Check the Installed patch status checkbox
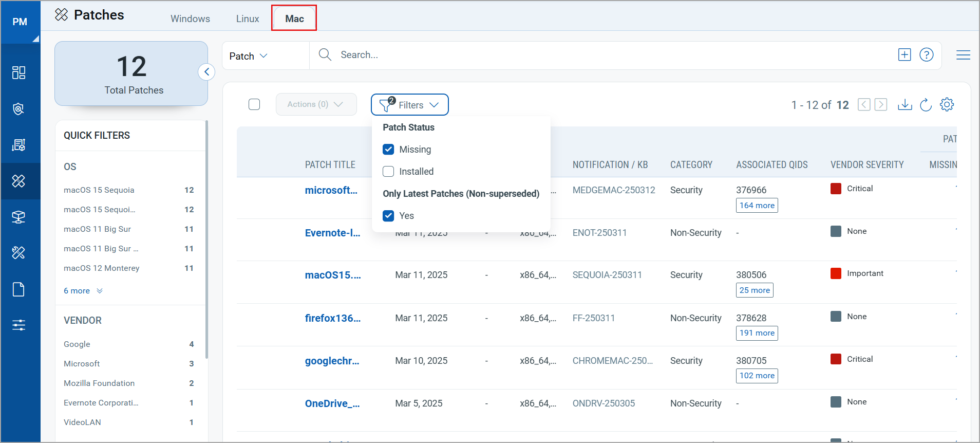Screen dimensions: 980x443 [388, 172]
